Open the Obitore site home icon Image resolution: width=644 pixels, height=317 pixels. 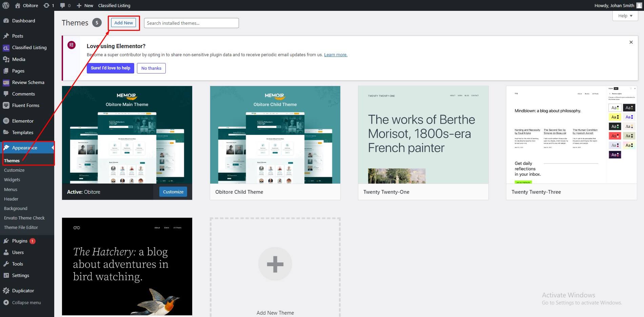click(18, 5)
